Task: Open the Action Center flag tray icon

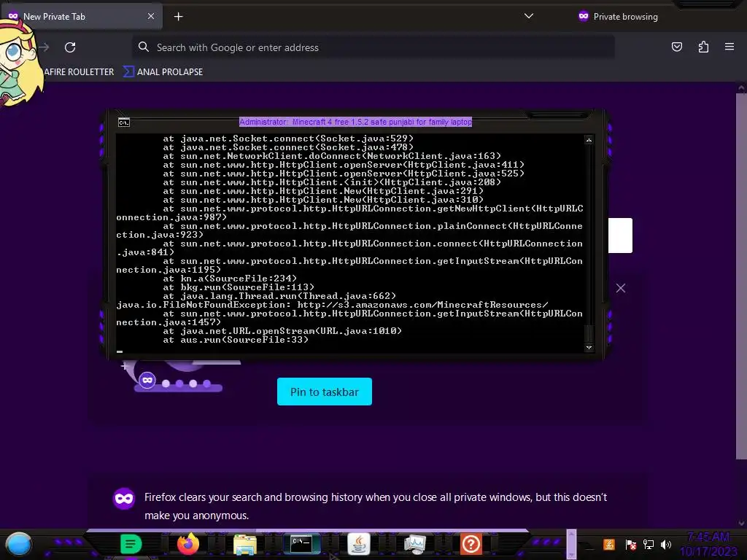Action: click(631, 544)
